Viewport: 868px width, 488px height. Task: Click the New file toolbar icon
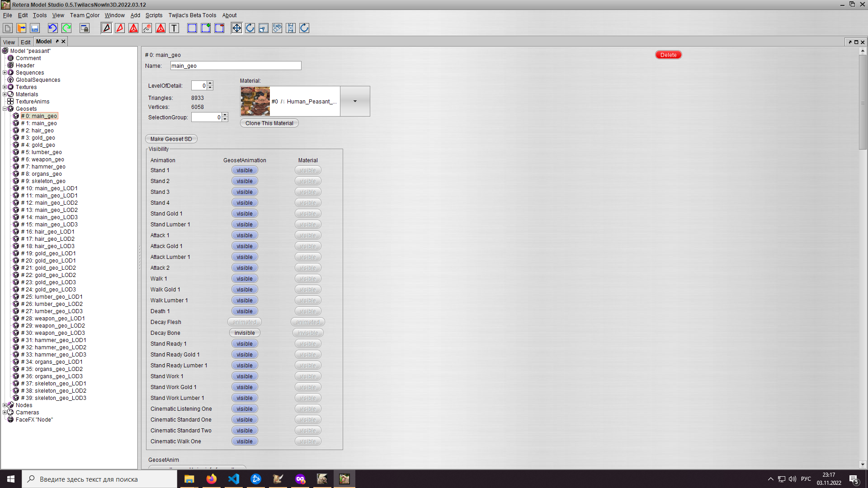[8, 28]
